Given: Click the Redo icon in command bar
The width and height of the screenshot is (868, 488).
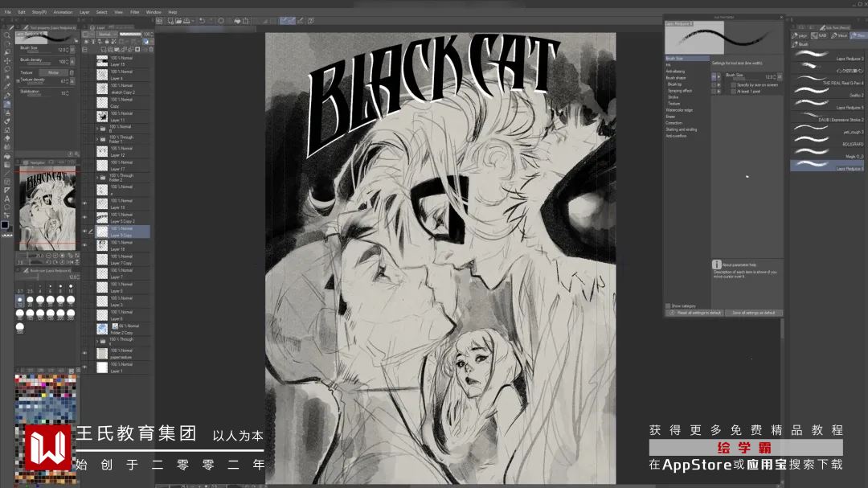Looking at the screenshot, I should pos(211,21).
